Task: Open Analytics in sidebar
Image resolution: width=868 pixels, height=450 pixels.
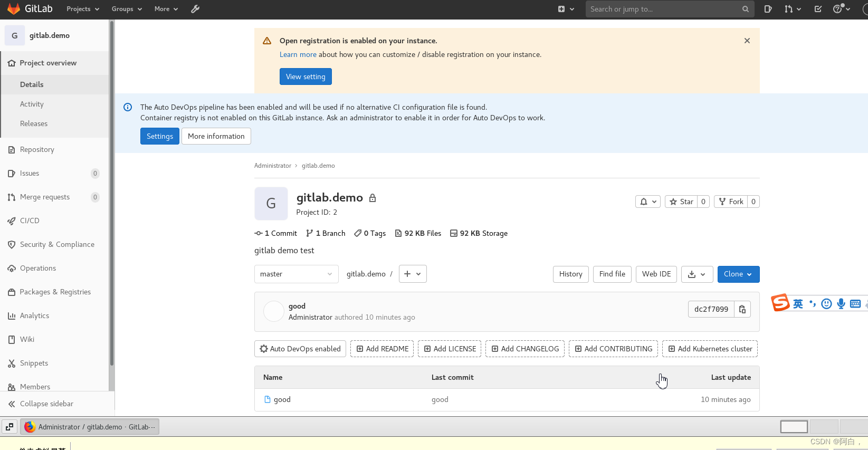Action: (55, 315)
